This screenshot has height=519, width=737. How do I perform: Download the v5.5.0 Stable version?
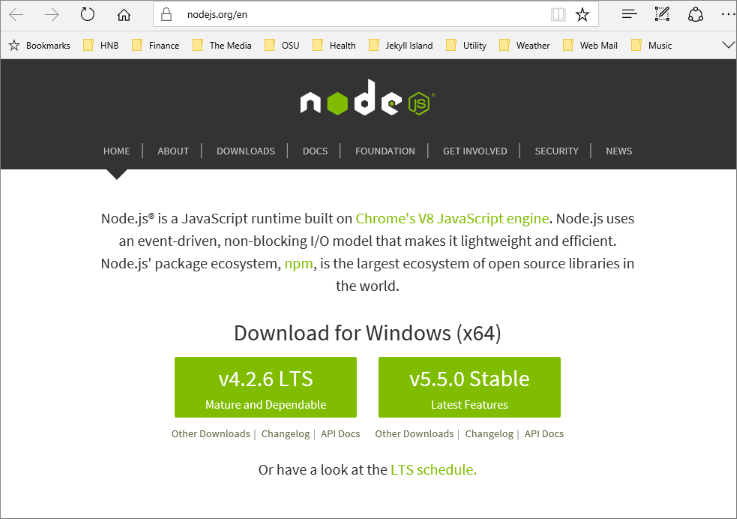470,387
